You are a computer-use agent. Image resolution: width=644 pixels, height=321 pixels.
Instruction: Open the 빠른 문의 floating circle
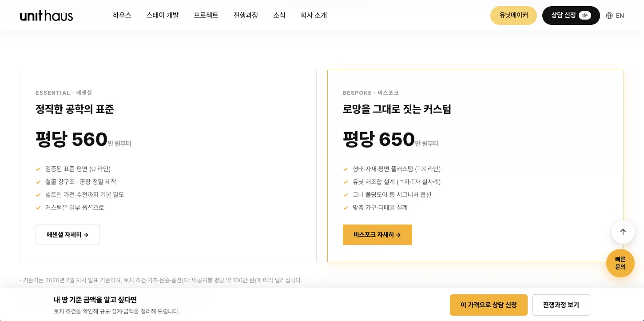click(x=620, y=263)
